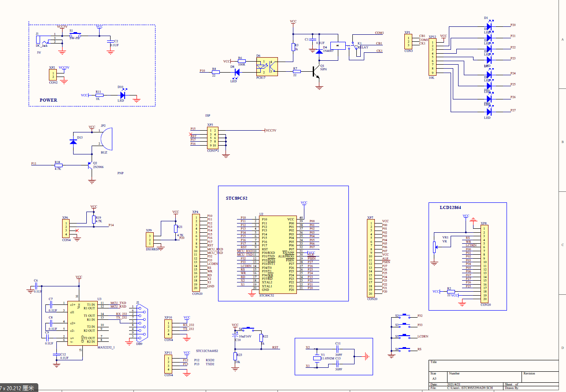Viewport: 566px width, 392px height.
Task: Select the XP1 CON3 connector
Action: pos(409,42)
